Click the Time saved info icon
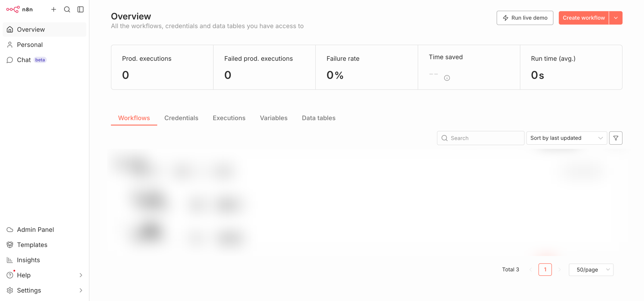 click(447, 78)
